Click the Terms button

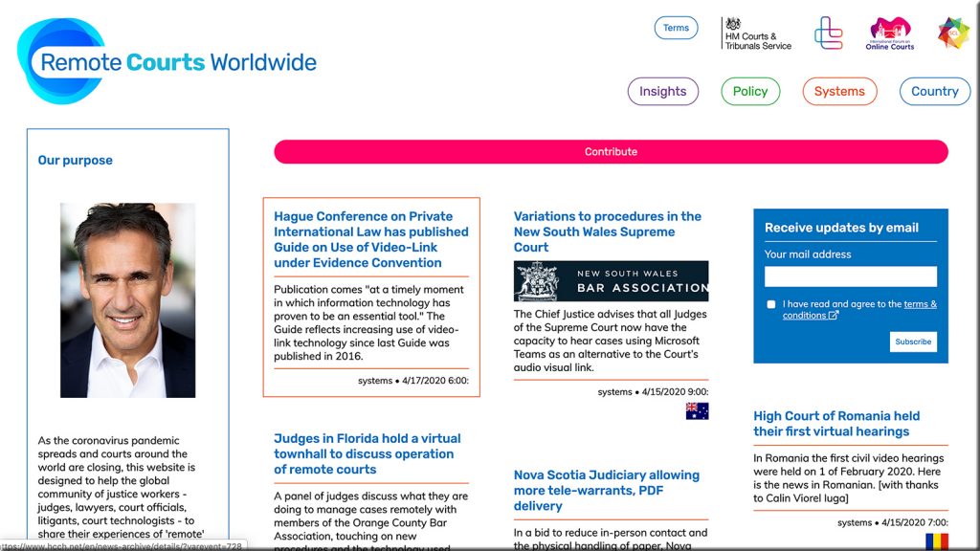point(676,28)
